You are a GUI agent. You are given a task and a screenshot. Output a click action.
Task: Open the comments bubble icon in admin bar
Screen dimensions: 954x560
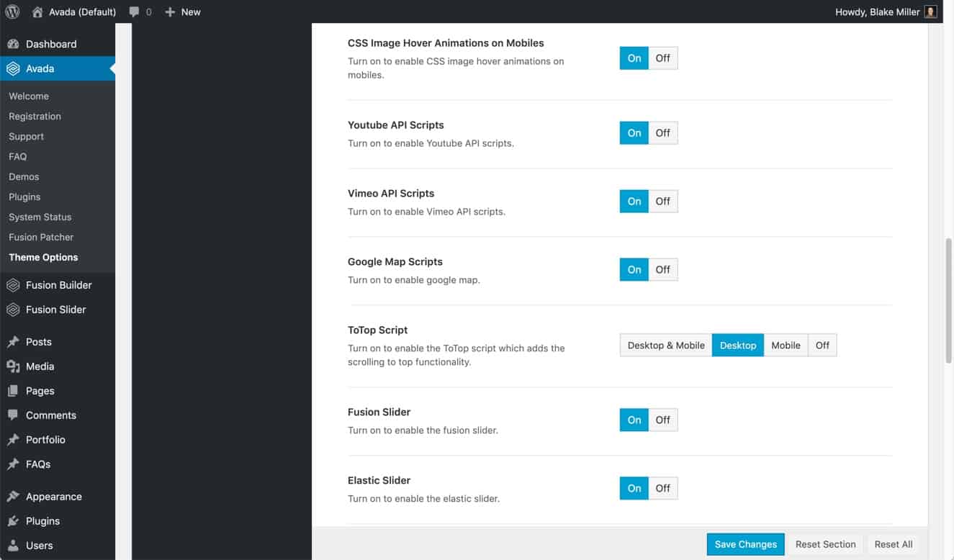click(134, 12)
